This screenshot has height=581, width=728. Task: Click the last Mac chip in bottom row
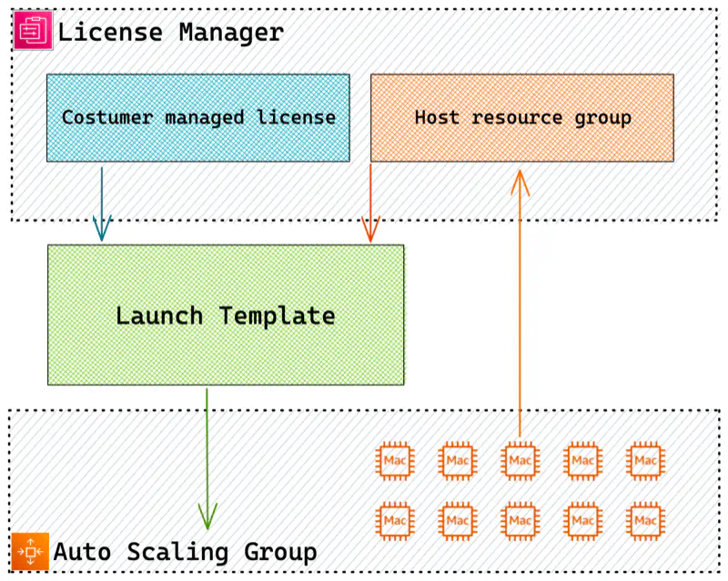645,520
